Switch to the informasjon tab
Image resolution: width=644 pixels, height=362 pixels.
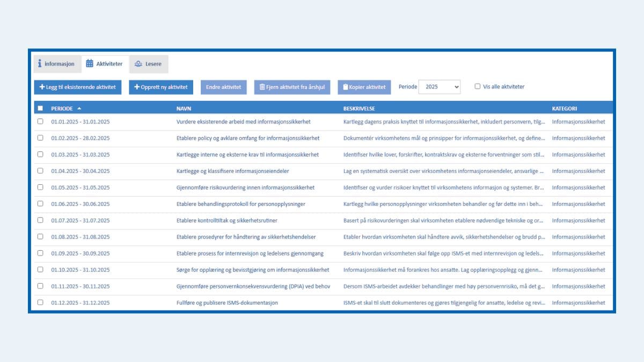[x=57, y=64]
